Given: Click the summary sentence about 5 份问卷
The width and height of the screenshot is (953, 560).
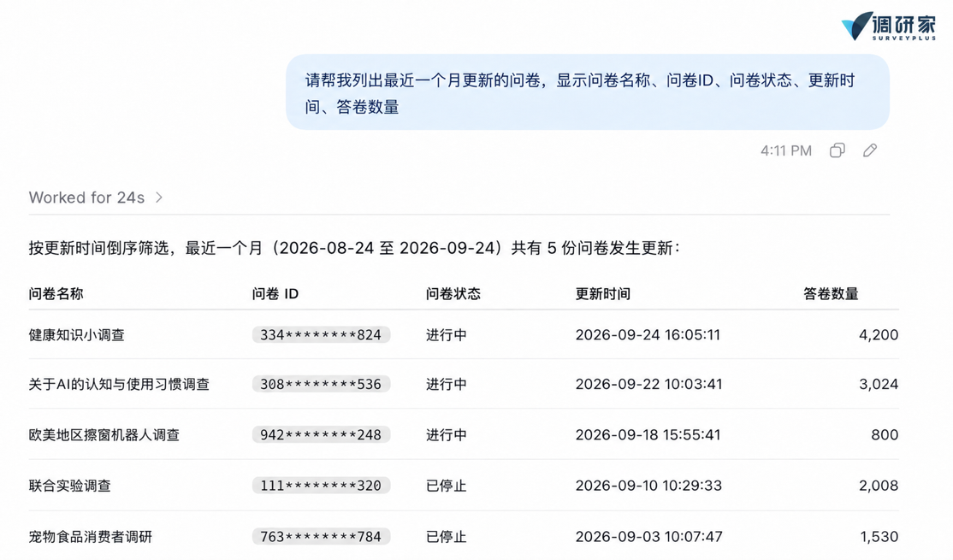Looking at the screenshot, I should (x=354, y=248).
